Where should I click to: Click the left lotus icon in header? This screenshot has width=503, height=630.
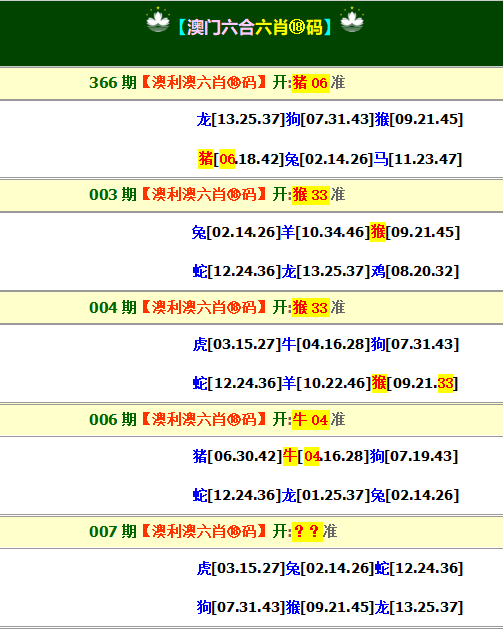click(x=158, y=20)
